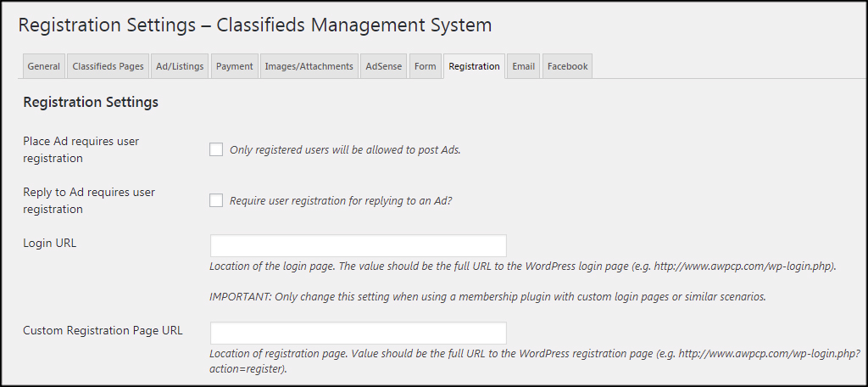Select the Ad/Listings tab
The width and height of the screenshot is (868, 387).
(180, 66)
